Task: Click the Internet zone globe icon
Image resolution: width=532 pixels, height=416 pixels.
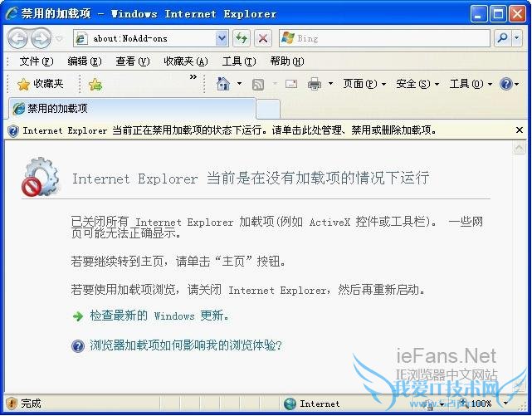Action: point(290,404)
